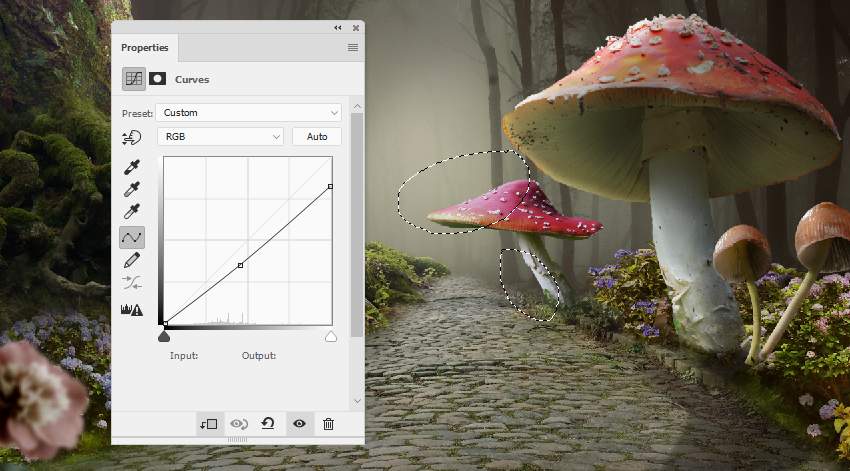Screen dimensions: 850x471
Task: Click the Output value field
Action: point(259,356)
